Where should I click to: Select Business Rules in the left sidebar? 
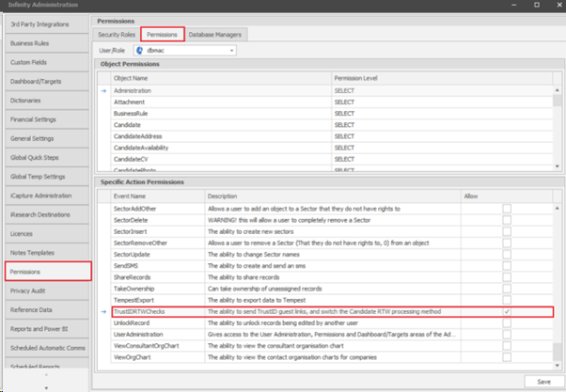coord(45,42)
